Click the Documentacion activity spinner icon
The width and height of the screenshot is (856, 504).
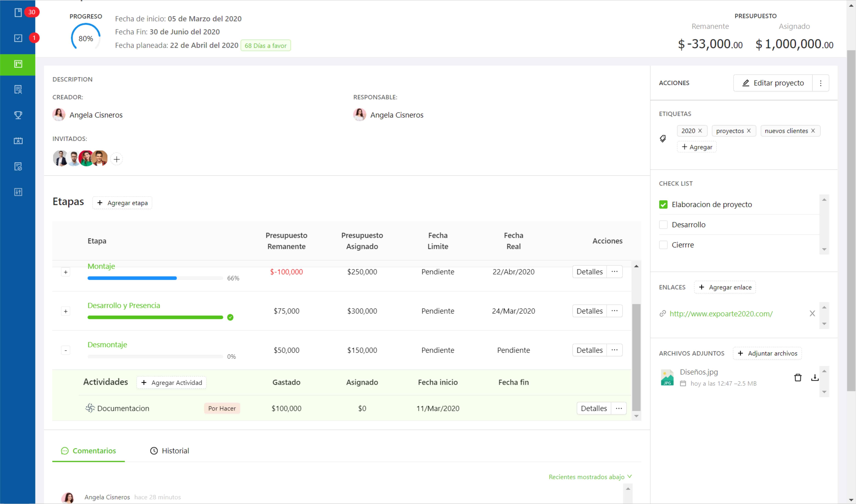[90, 408]
